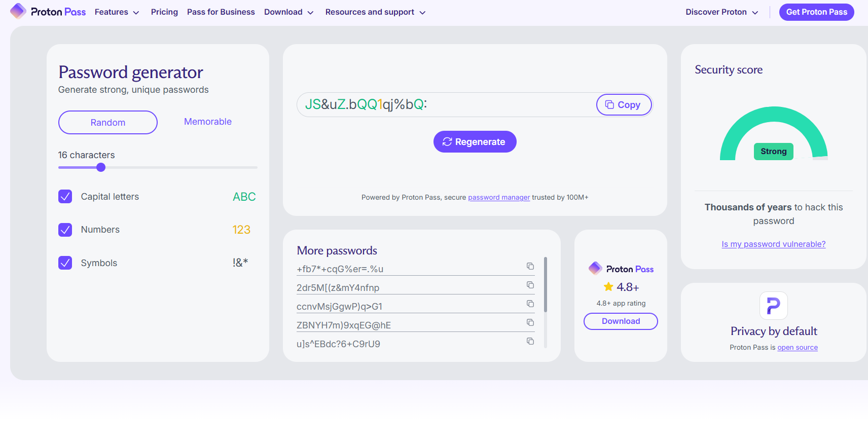Click the 4.8+ app rating text
This screenshot has width=868, height=444.
tap(621, 304)
